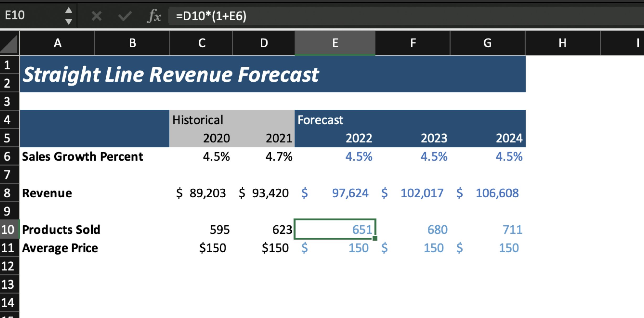Click the Average Price label cell
This screenshot has width=644, height=318.
click(60, 248)
